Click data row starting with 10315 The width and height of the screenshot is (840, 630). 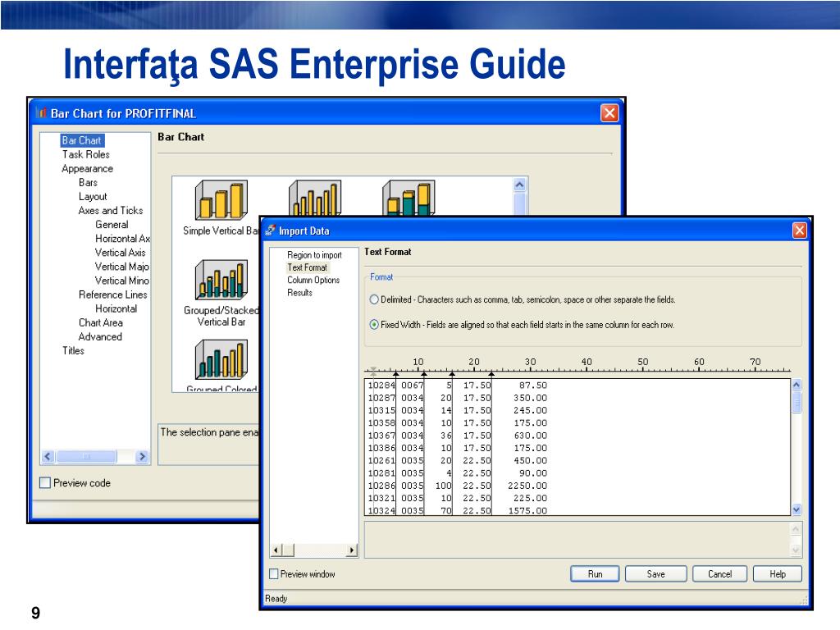[x=458, y=410]
